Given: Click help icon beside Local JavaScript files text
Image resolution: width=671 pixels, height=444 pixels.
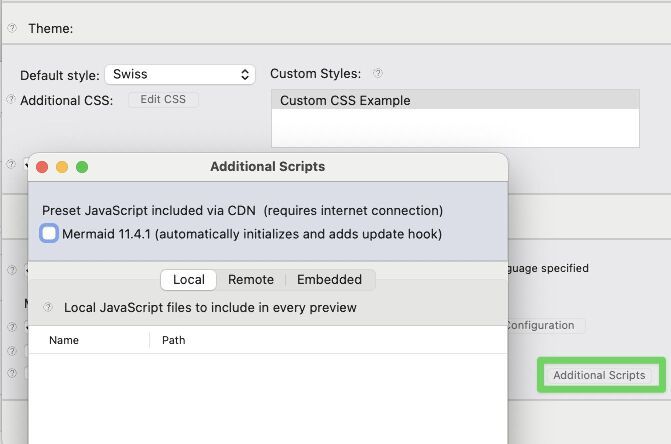Looking at the screenshot, I should click(x=48, y=307).
